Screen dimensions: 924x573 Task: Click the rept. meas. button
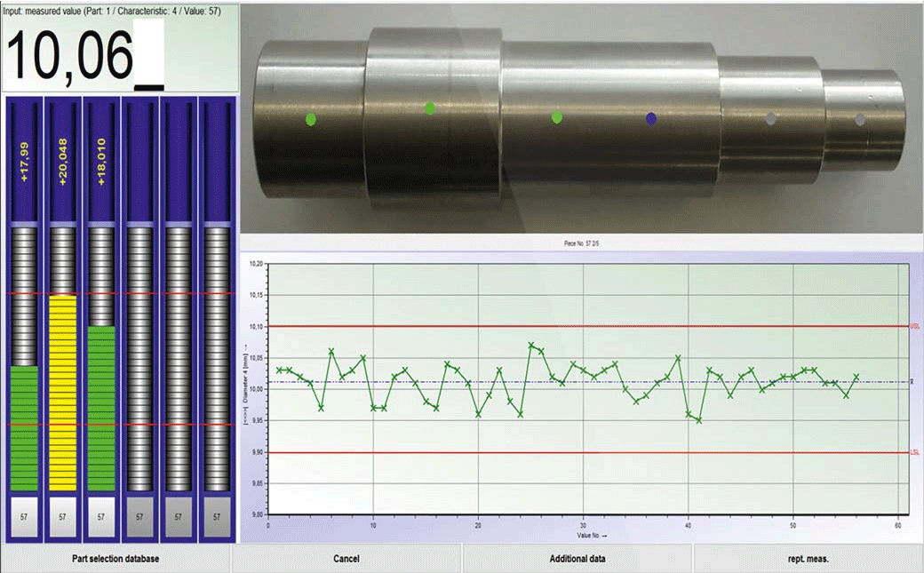click(808, 559)
